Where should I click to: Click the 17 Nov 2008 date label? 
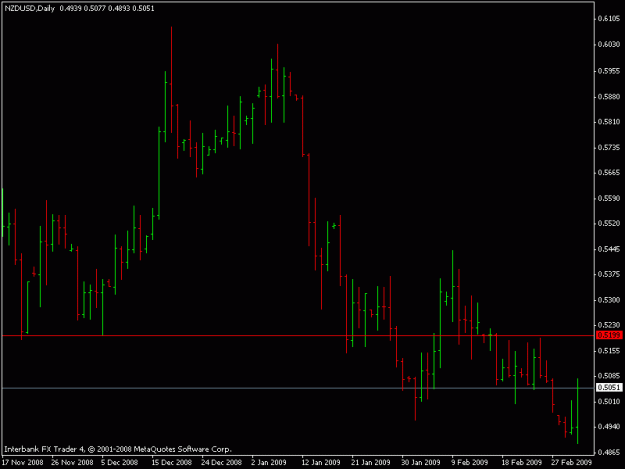(x=22, y=462)
